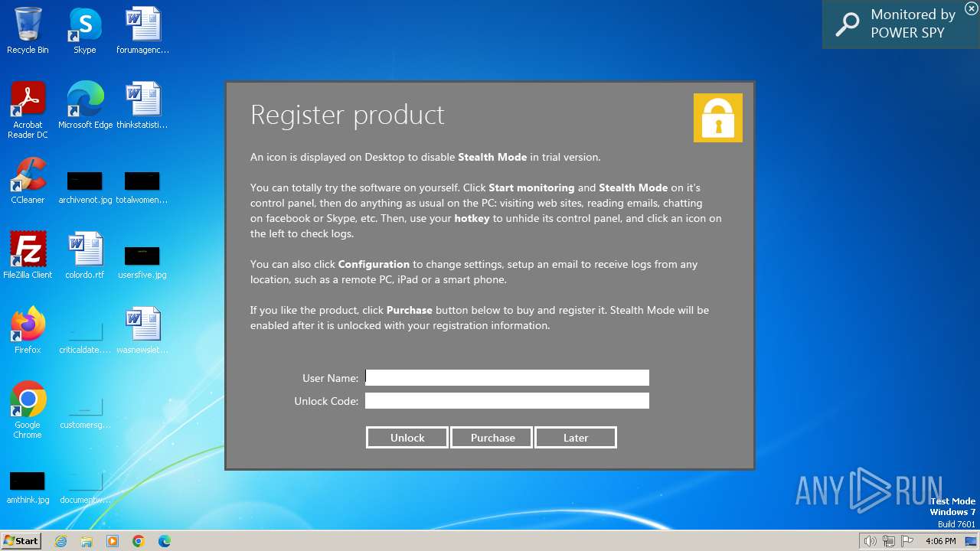
Task: Click the Power Spy magnifier icon
Action: click(x=847, y=24)
